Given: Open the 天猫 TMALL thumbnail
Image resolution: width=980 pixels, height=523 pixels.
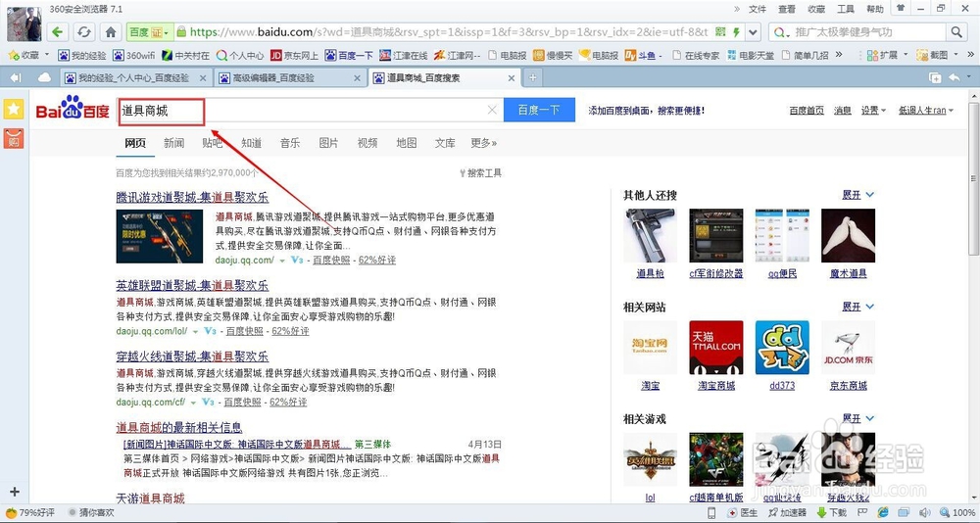Looking at the screenshot, I should pyautogui.click(x=716, y=348).
